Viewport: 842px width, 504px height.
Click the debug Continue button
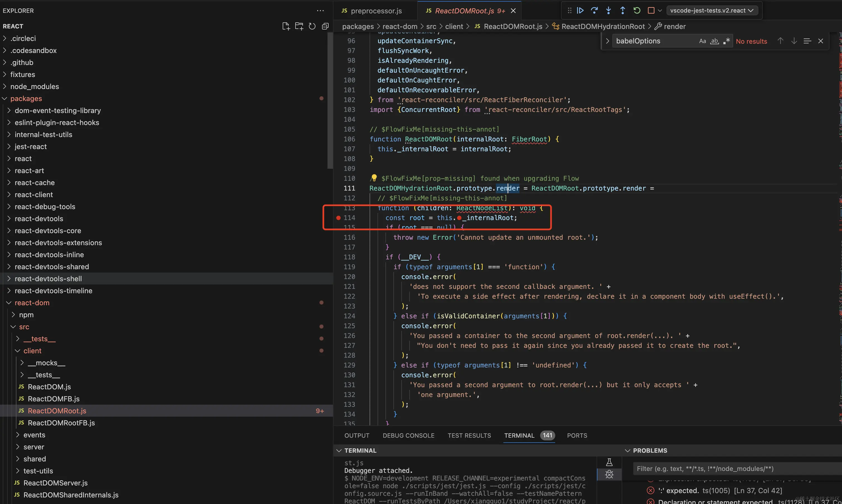click(580, 11)
